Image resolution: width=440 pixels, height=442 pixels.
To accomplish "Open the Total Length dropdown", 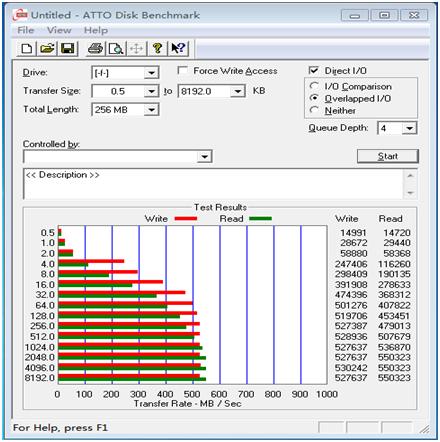I will click(x=151, y=110).
